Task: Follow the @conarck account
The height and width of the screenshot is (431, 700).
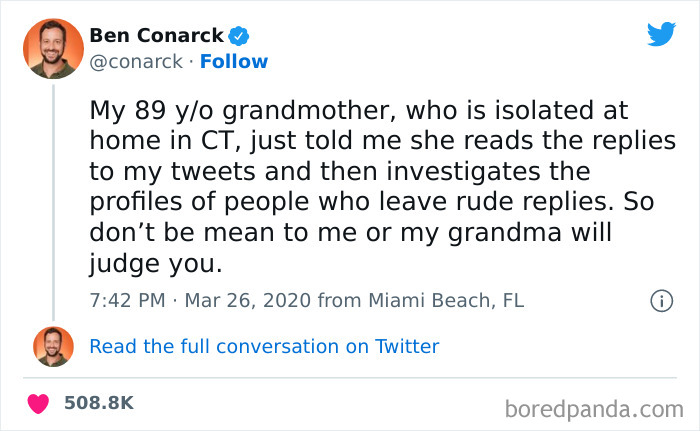Action: click(x=234, y=62)
